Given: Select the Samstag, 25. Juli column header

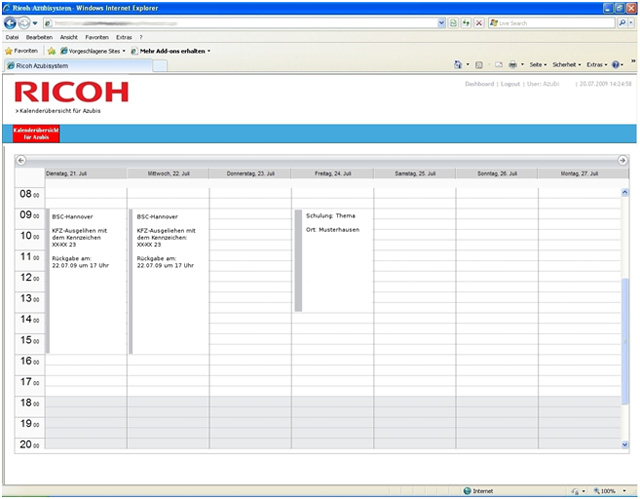Looking at the screenshot, I should (x=415, y=173).
